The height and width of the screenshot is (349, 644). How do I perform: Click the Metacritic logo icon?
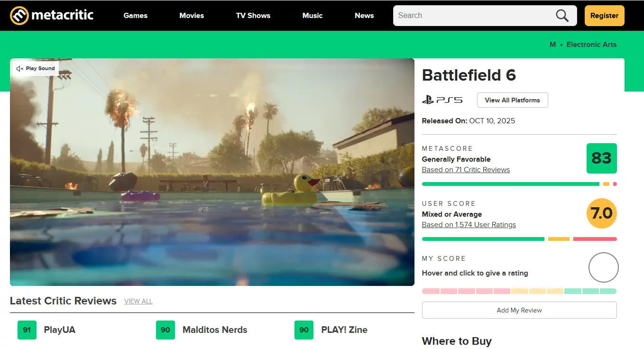19,16
